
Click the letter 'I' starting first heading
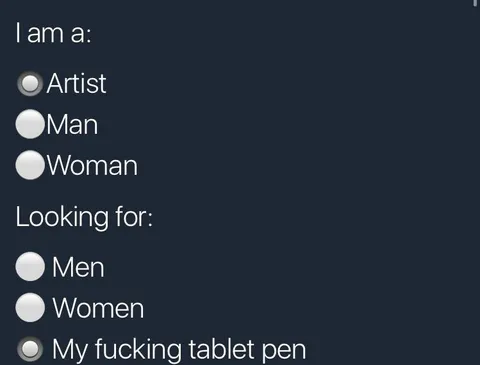tap(18, 33)
